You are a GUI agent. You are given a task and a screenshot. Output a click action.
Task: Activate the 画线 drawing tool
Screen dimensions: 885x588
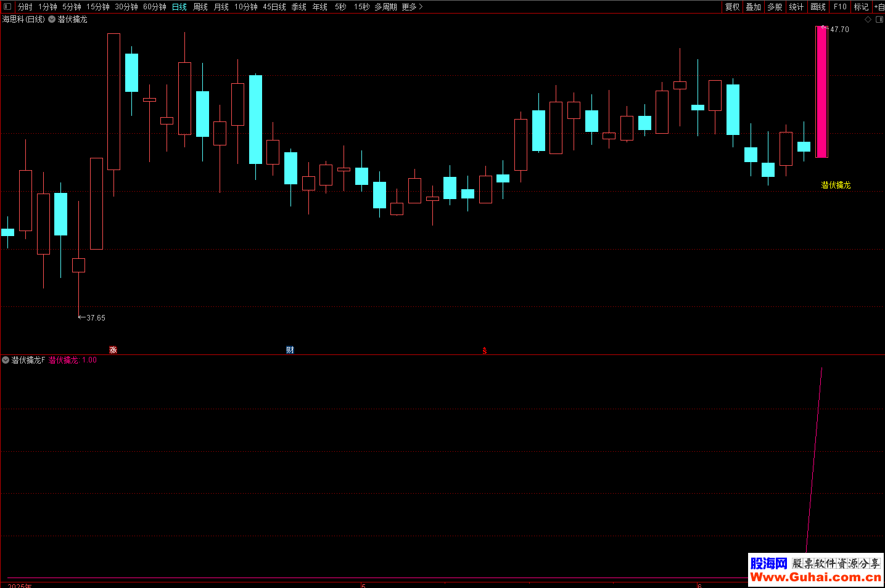818,7
